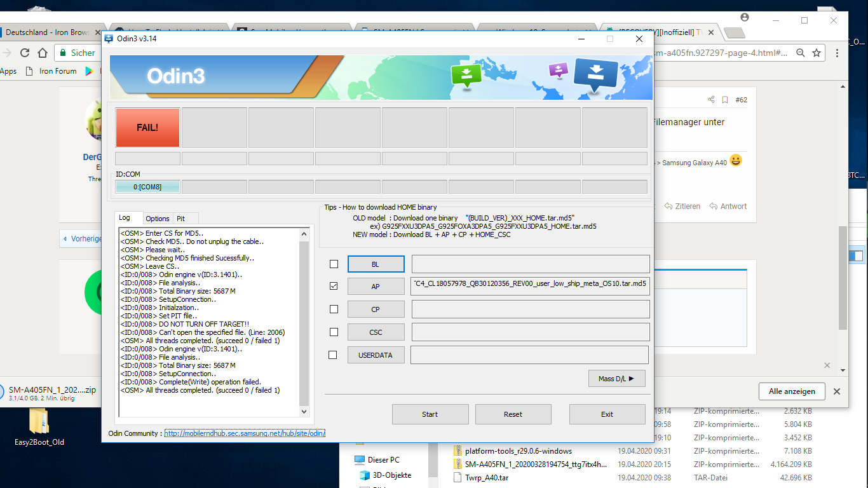
Task: Select the Deutschland - Iron Browser tab
Action: coord(48,32)
